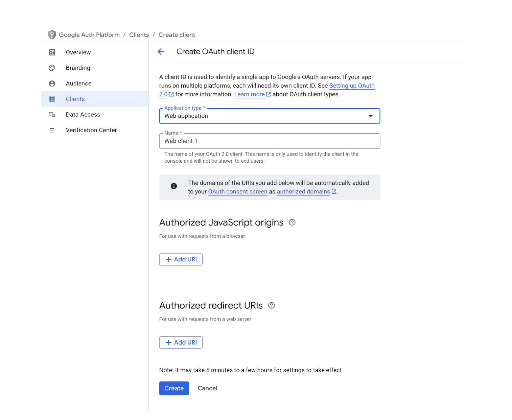Click the Audience person icon
Screen dimensions: 512x420
click(x=52, y=84)
